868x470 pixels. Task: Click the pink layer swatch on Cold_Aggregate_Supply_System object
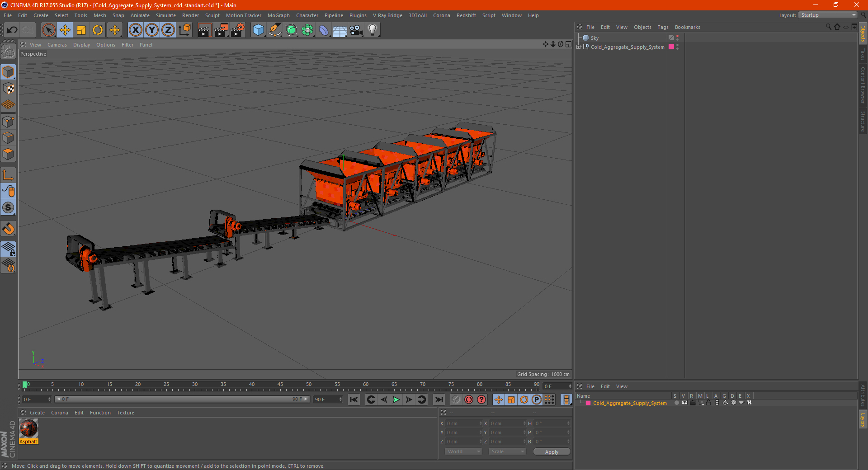point(671,47)
